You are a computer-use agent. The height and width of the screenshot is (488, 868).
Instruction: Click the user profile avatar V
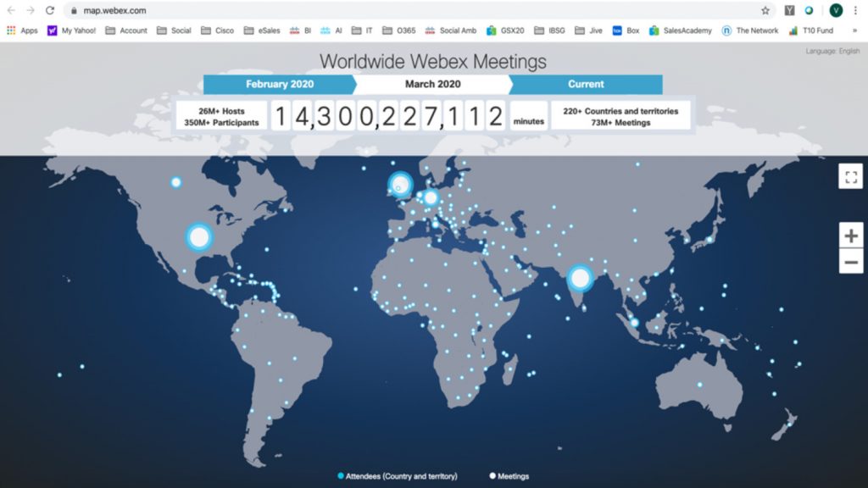click(836, 10)
